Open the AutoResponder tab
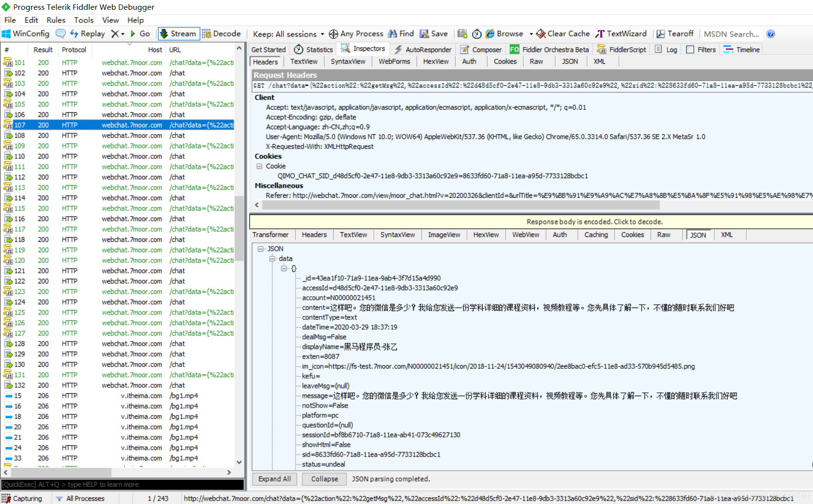This screenshot has width=813, height=504. pyautogui.click(x=423, y=49)
